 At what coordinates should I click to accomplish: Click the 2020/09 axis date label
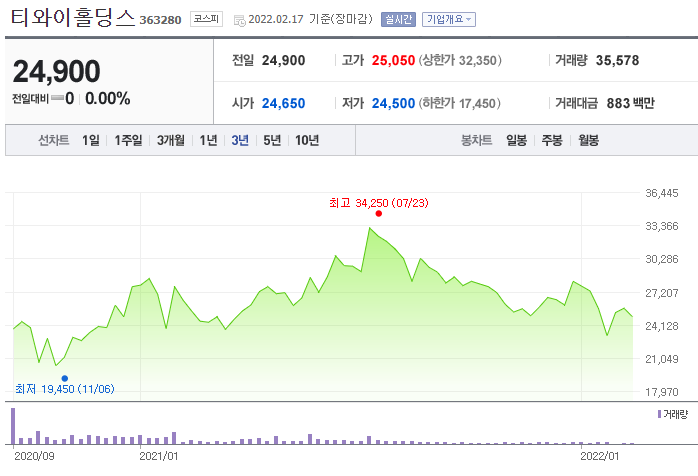34,456
